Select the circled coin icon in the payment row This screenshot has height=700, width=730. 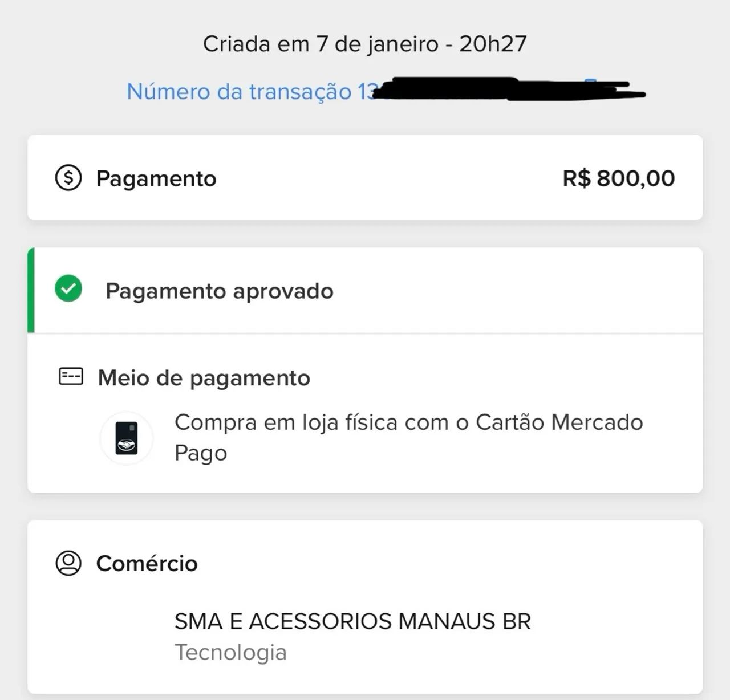coord(68,178)
